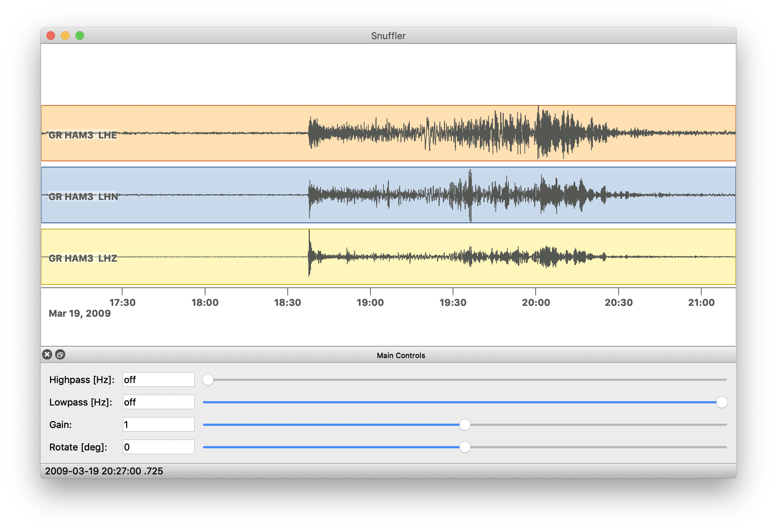Viewport: 777px width, 532px height.
Task: Click the 19:30 time axis label
Action: (453, 303)
